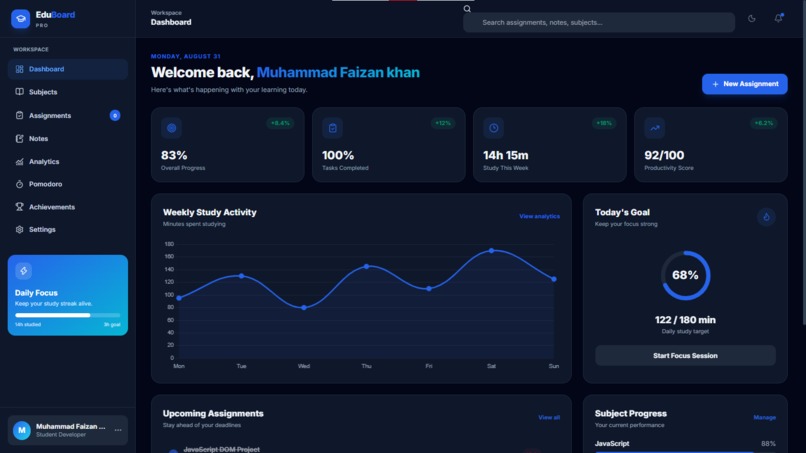Image resolution: width=806 pixels, height=453 pixels.
Task: Click the Tasks Completed clipboard icon
Action: 333,128
